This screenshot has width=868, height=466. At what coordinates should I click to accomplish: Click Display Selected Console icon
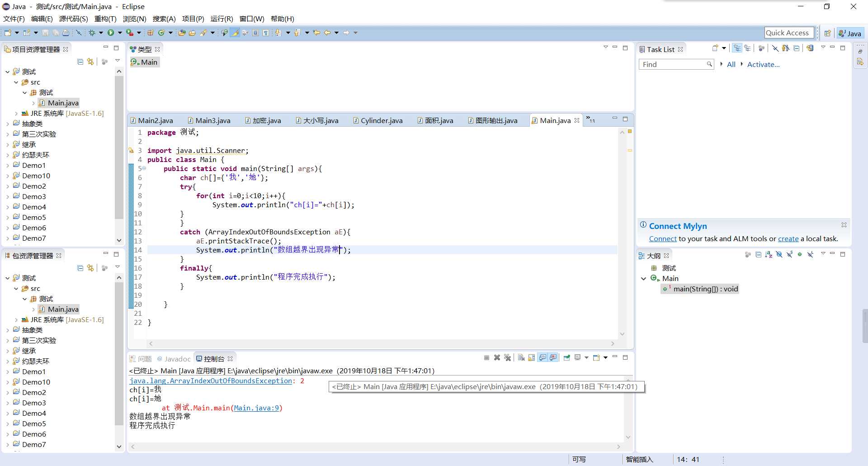click(577, 357)
